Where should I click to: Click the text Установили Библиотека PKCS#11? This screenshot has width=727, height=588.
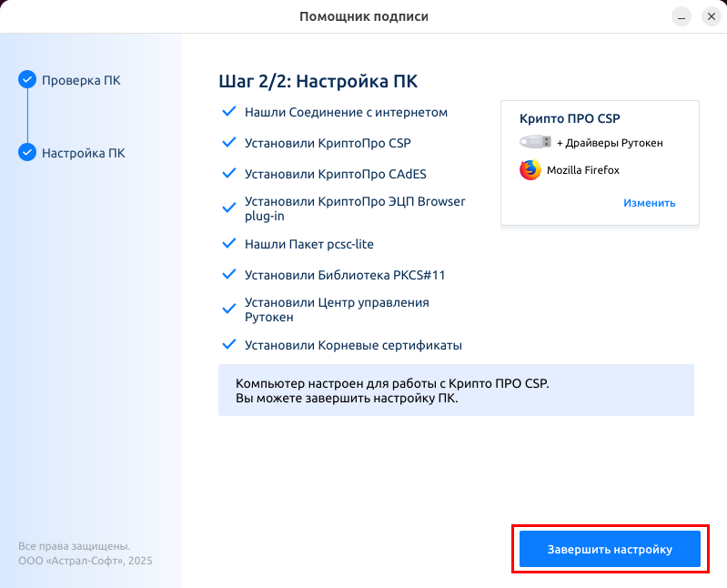tap(345, 275)
